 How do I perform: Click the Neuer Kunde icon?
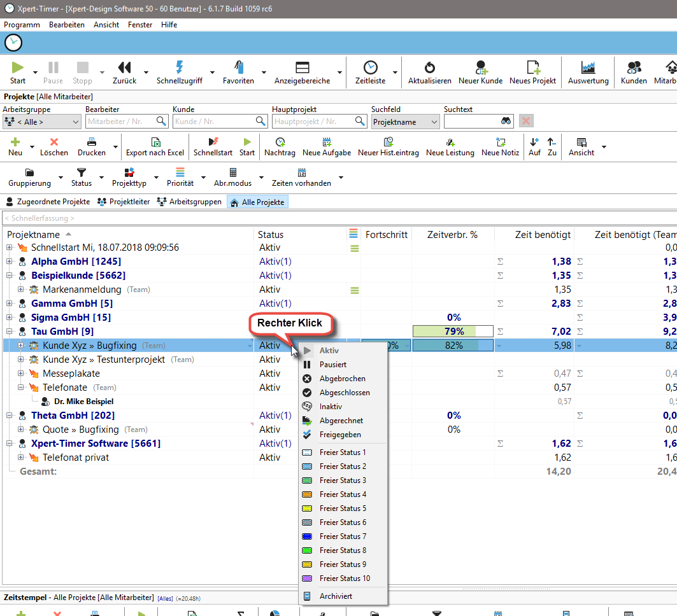tap(480, 68)
